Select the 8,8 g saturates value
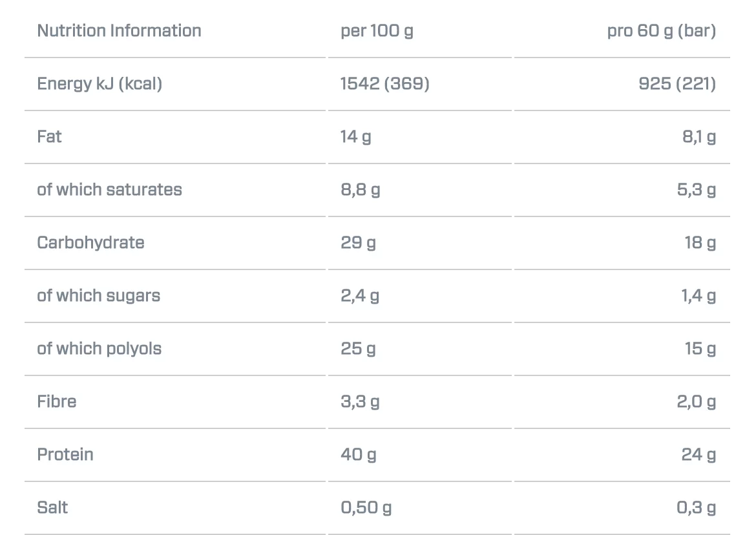Image resolution: width=756 pixels, height=535 pixels. click(x=360, y=190)
